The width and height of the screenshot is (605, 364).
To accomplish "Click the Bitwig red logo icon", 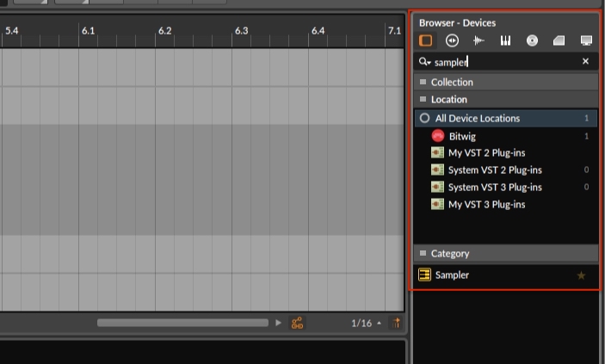I will pos(438,136).
